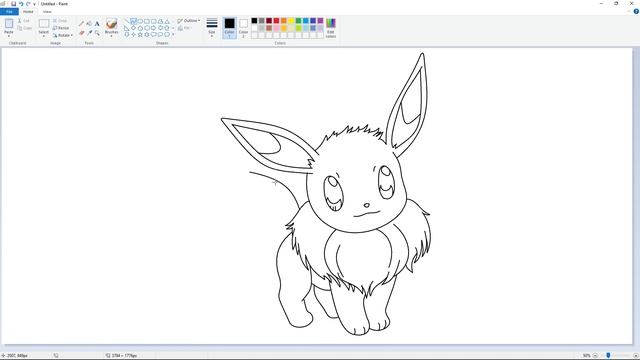Expand the Shapes gallery more arrow
Screen dimensions: 640x360
coord(173,34)
